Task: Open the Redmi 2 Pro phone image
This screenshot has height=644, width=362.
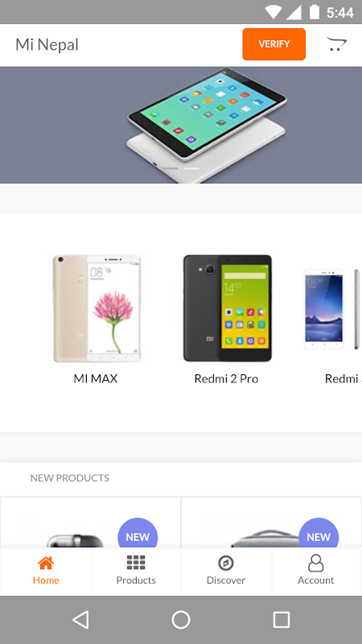Action: (227, 308)
